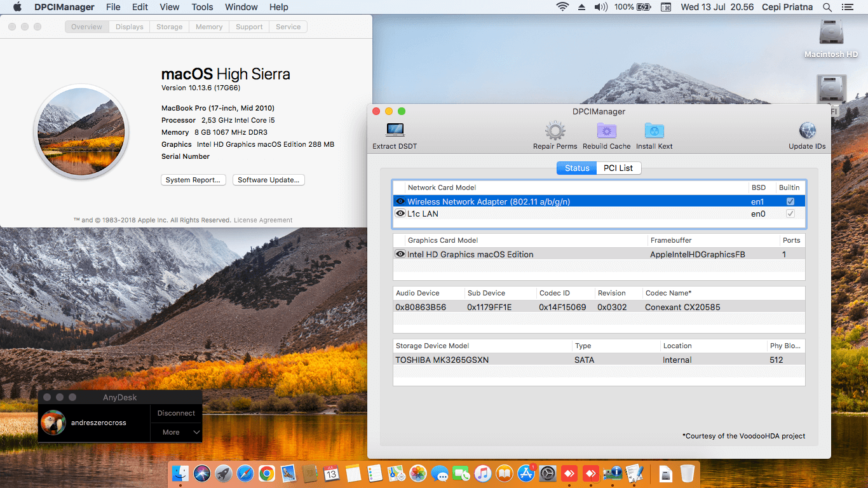Open Launchpad rocket icon in the Dock
The height and width of the screenshot is (488, 868).
224,473
